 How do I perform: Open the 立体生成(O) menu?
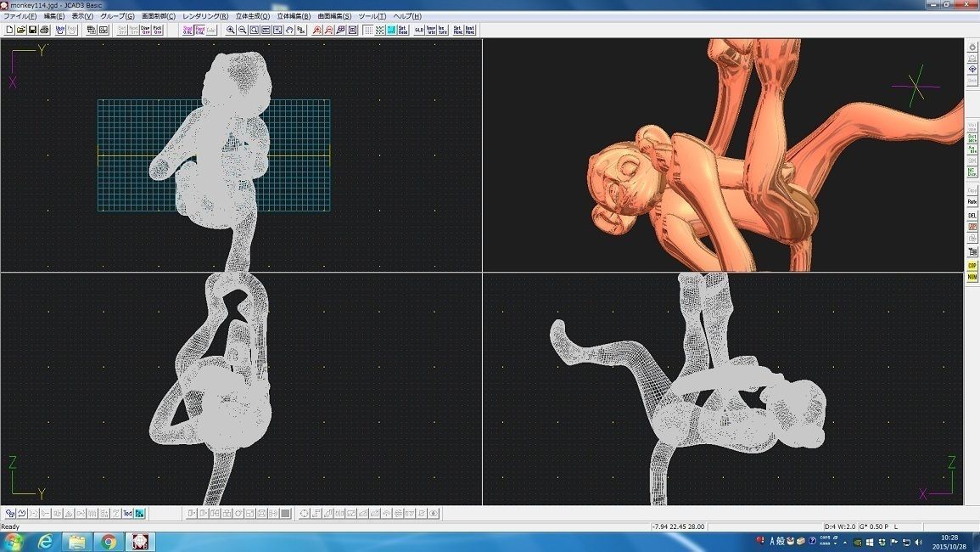click(x=253, y=16)
